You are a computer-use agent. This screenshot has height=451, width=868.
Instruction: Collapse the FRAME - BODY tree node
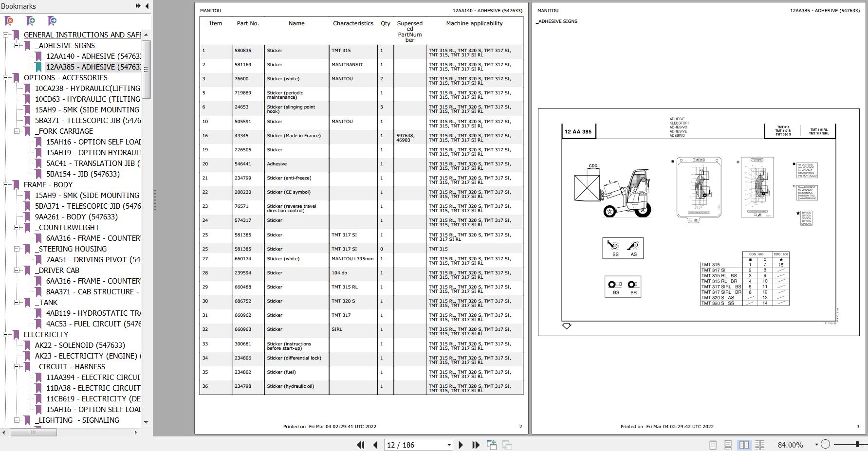[x=5, y=184]
